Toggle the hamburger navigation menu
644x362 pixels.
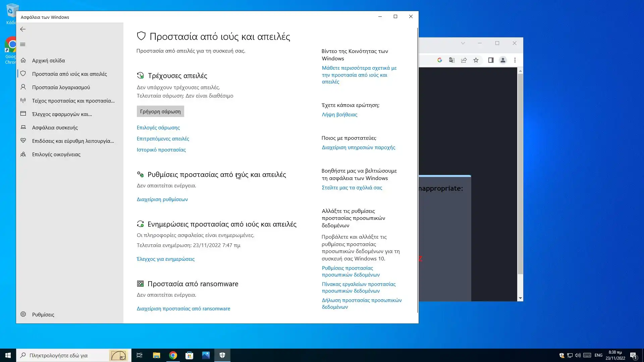pyautogui.click(x=23, y=44)
